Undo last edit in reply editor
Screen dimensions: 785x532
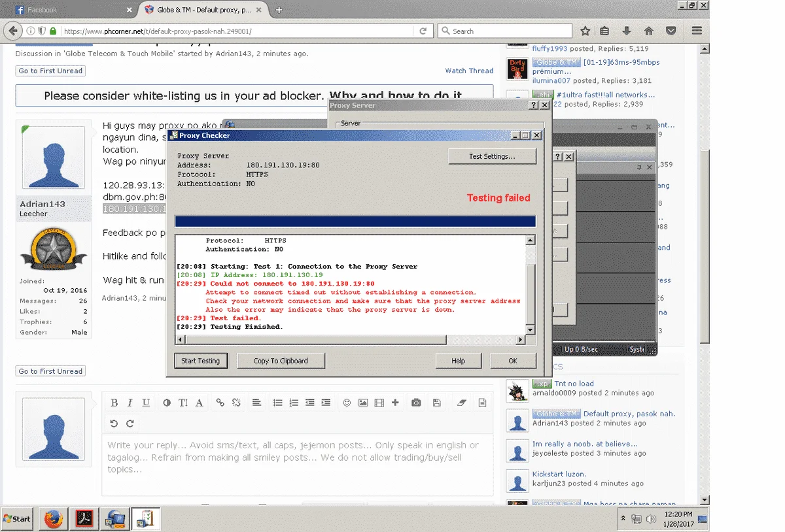pos(114,424)
